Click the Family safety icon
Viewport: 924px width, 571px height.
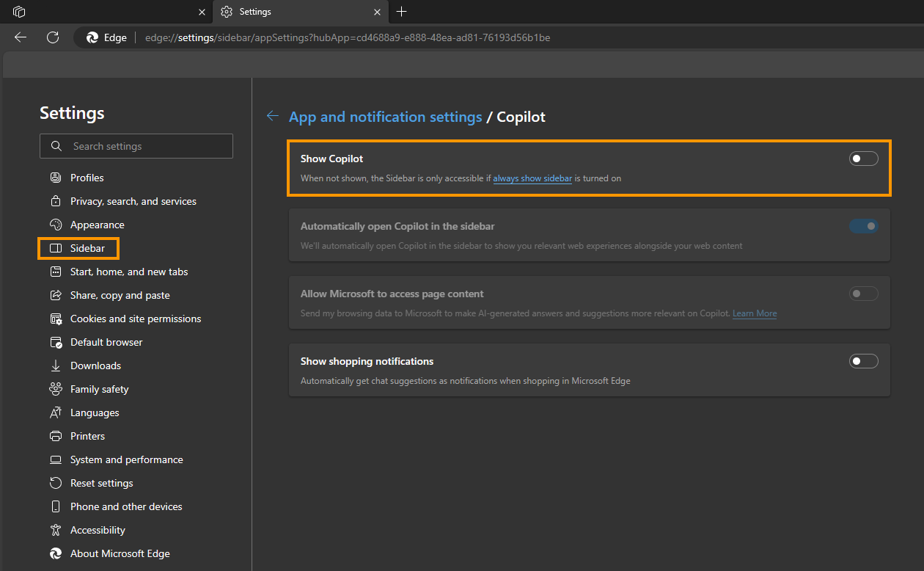point(56,389)
